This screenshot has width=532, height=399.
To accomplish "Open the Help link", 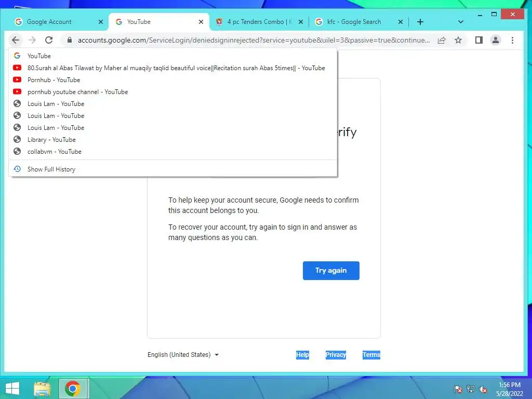I will point(302,355).
